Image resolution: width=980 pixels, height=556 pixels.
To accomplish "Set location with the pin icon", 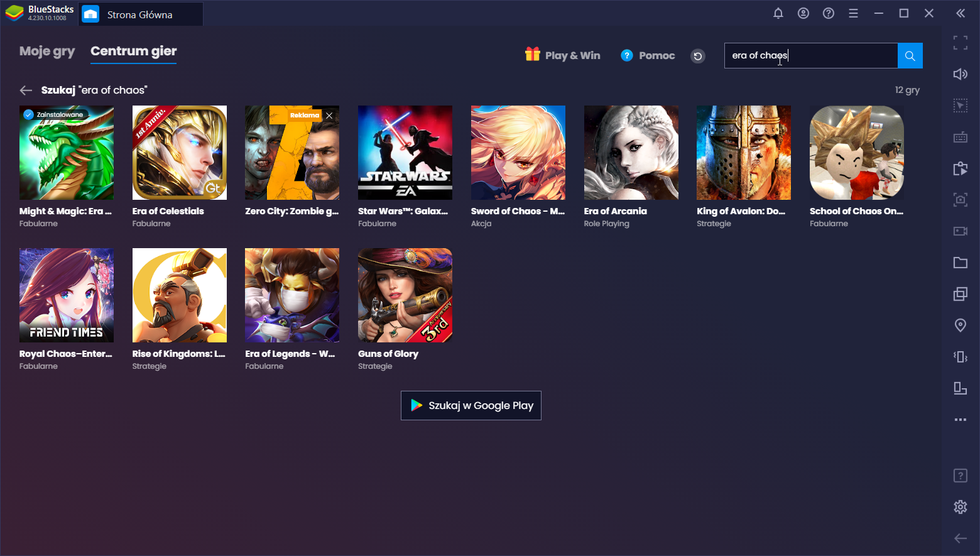I will tap(960, 325).
